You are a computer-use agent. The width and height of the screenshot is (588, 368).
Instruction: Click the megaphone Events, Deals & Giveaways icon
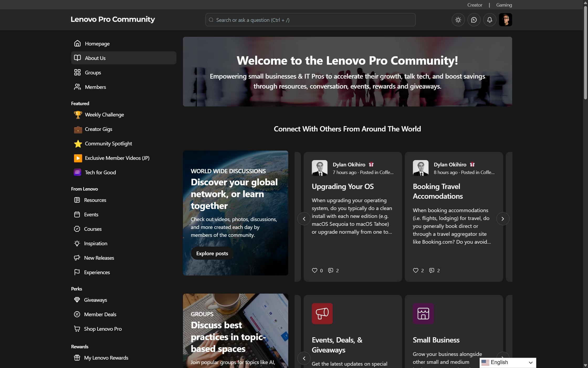coord(322,314)
